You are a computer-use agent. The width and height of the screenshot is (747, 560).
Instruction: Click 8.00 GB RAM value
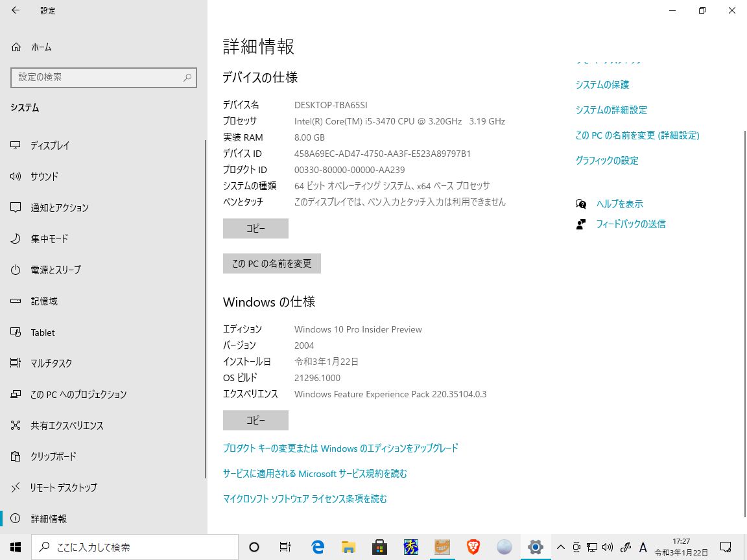[x=310, y=137]
